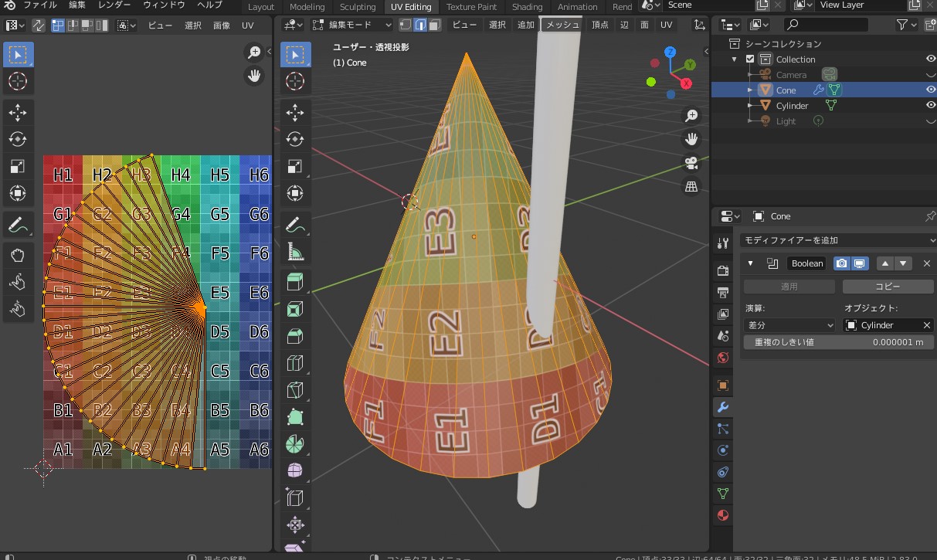Open the レンダー menu
The image size is (937, 560).
pyautogui.click(x=114, y=5)
